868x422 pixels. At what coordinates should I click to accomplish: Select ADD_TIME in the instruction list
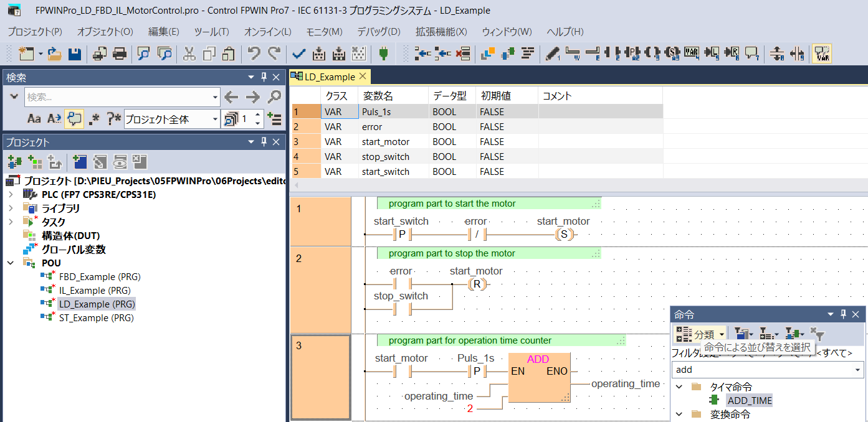coord(750,401)
